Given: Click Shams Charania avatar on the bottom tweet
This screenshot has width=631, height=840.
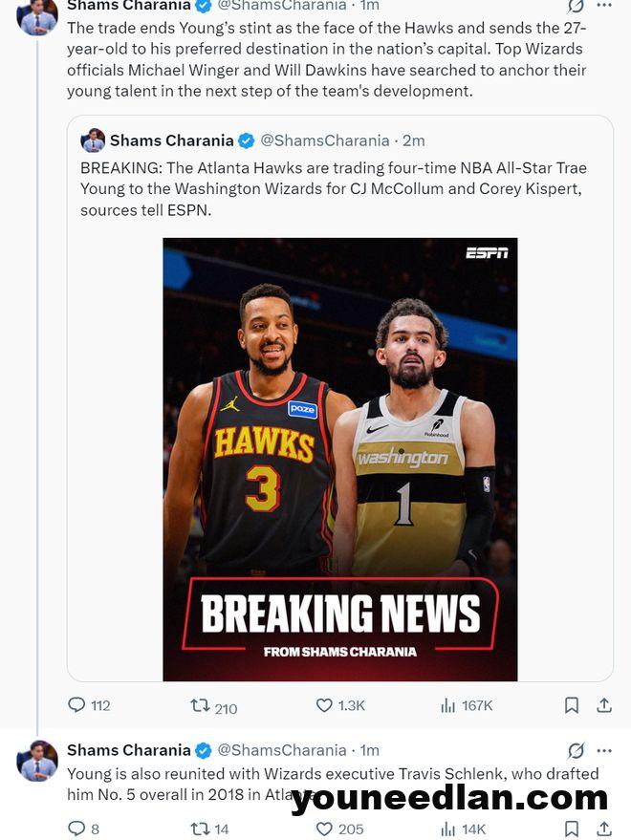Looking at the screenshot, I should (37, 761).
